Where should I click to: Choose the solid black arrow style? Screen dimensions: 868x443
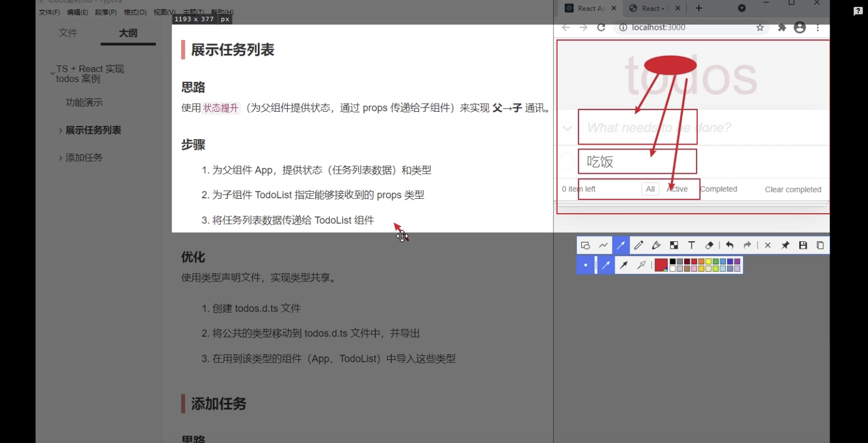point(624,265)
